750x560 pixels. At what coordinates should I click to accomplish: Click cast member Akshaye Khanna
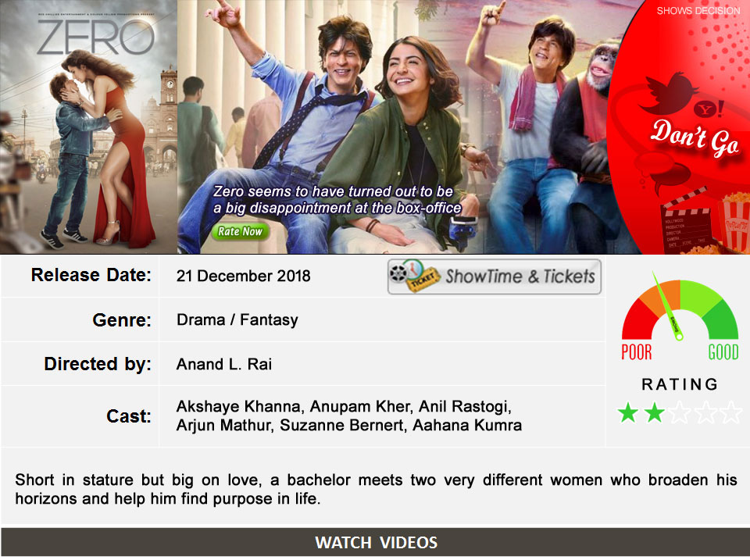(x=239, y=406)
